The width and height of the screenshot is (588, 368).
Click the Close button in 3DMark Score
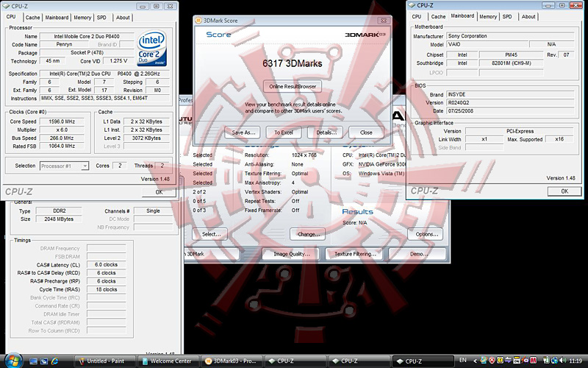pos(366,132)
